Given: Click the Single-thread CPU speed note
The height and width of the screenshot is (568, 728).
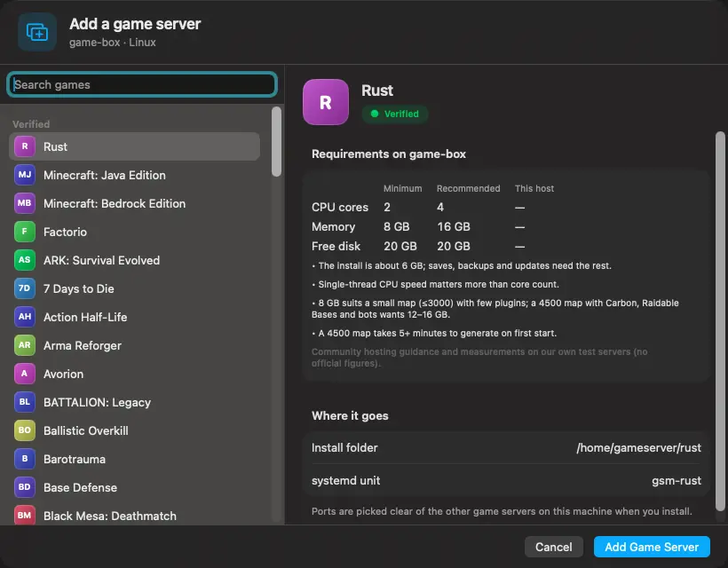Looking at the screenshot, I should click(x=436, y=285).
